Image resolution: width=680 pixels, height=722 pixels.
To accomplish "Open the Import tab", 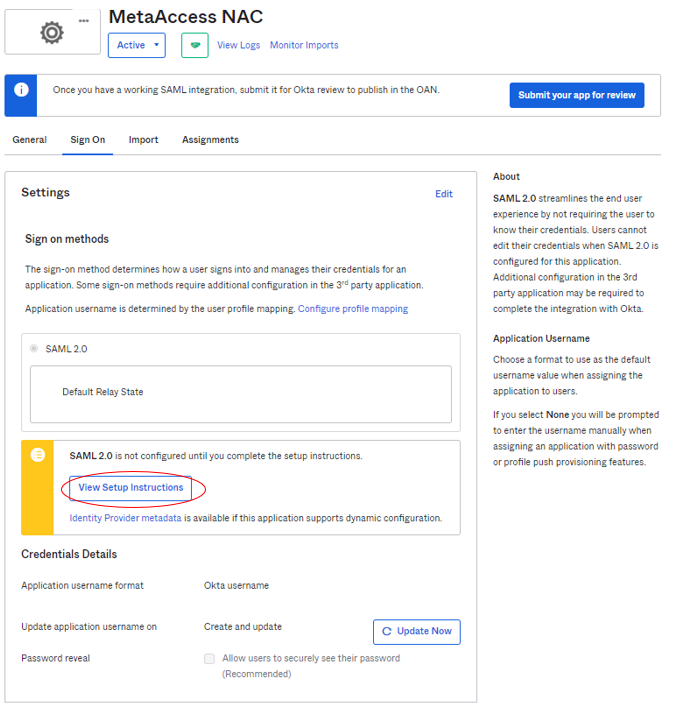I will pyautogui.click(x=143, y=140).
